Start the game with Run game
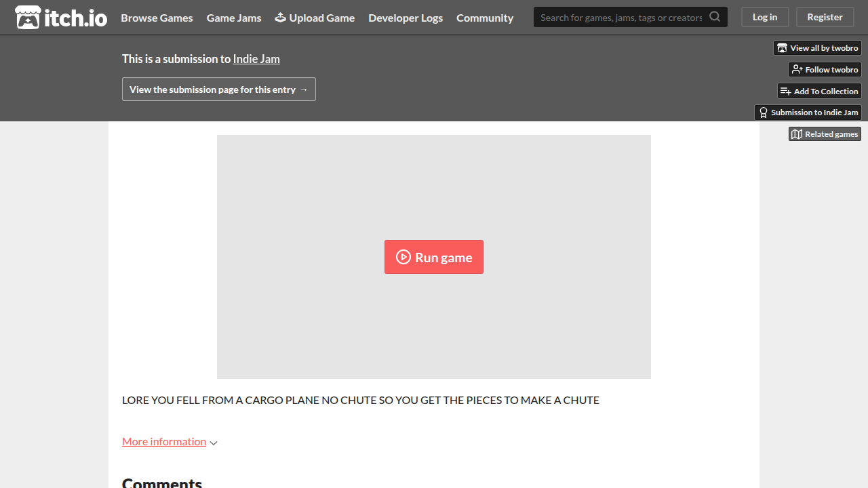 434,257
